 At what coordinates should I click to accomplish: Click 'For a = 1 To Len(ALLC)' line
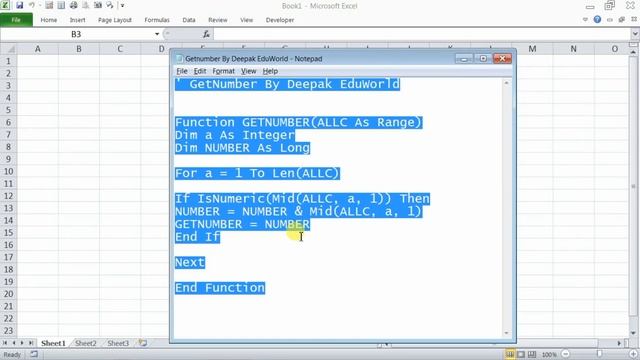pyautogui.click(x=258, y=173)
